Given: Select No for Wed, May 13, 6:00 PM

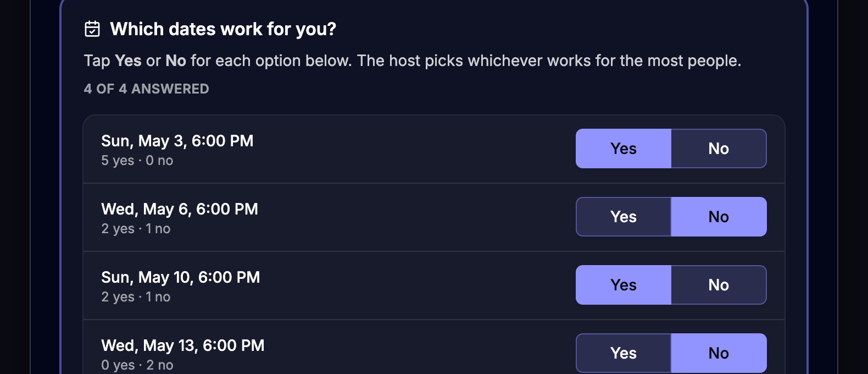Looking at the screenshot, I should pos(719,353).
